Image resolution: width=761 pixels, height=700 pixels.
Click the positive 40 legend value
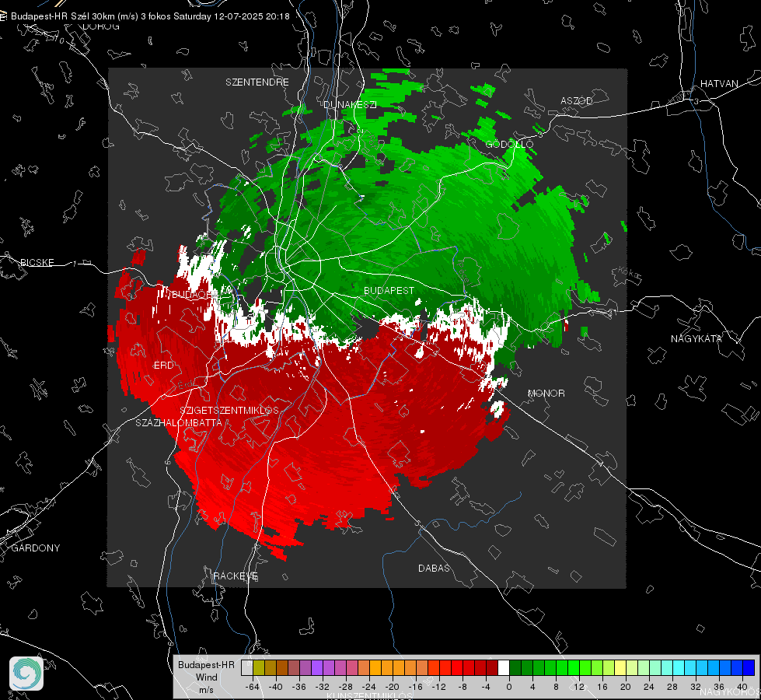point(742,687)
